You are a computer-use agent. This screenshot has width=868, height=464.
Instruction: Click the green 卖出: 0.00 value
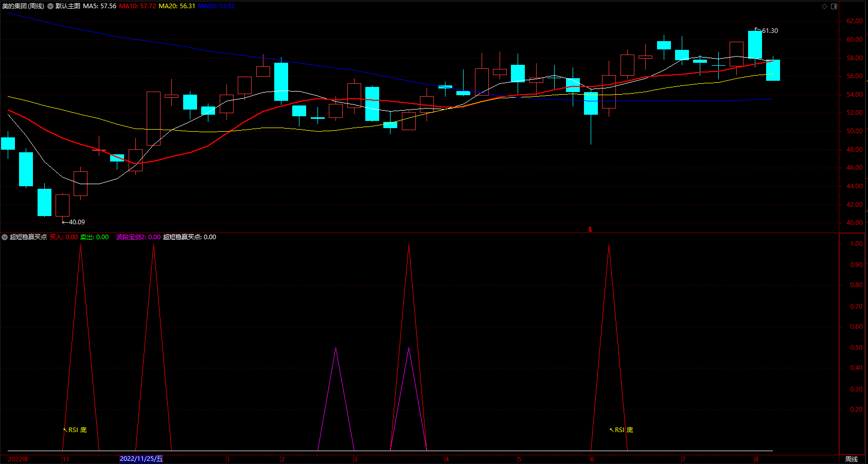[95, 237]
